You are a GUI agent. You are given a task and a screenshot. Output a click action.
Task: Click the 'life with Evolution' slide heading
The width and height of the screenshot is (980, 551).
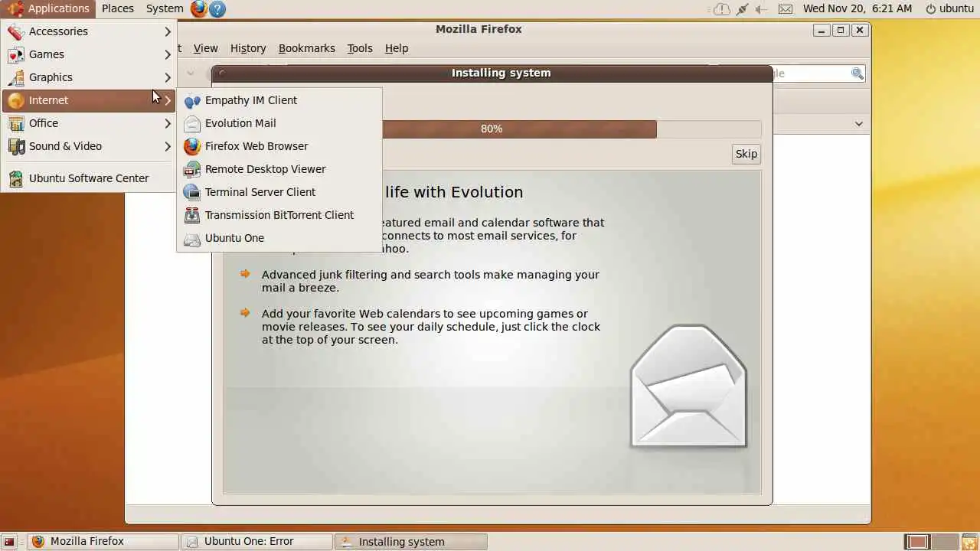pyautogui.click(x=454, y=192)
